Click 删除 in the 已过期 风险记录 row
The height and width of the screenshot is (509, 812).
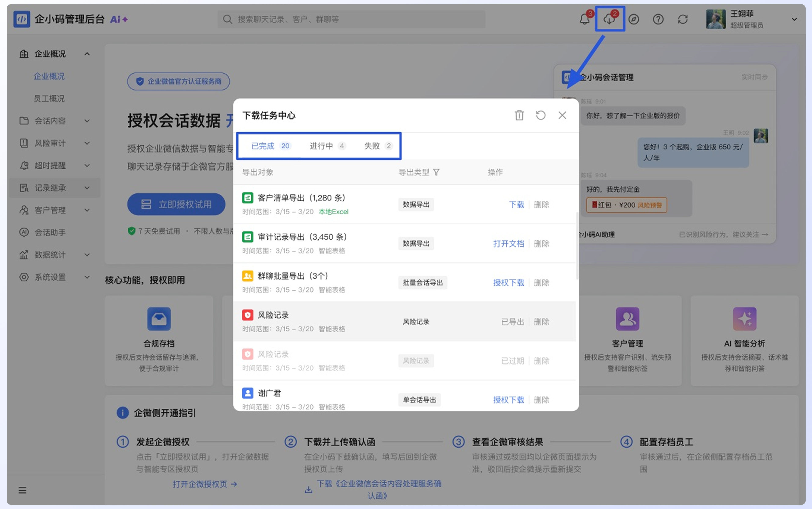(x=542, y=360)
